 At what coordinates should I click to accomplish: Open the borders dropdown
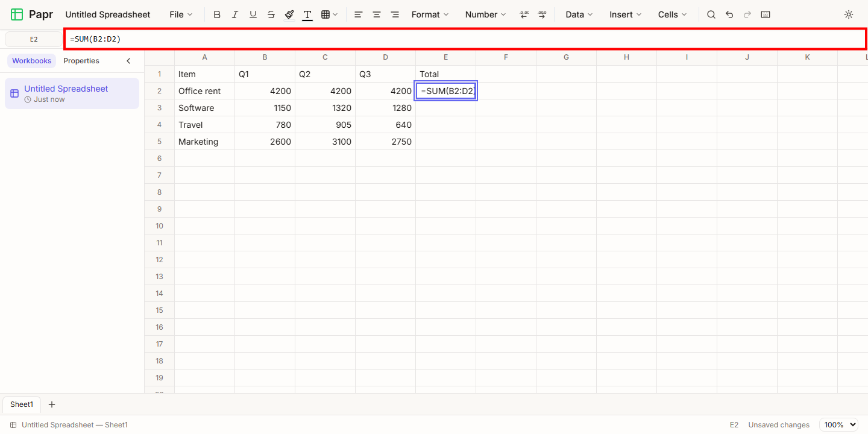tap(329, 14)
